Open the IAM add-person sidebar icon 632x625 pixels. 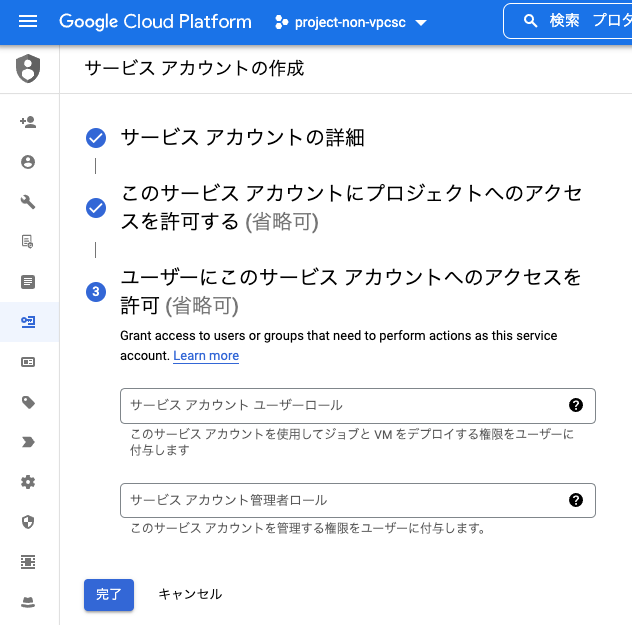[28, 122]
